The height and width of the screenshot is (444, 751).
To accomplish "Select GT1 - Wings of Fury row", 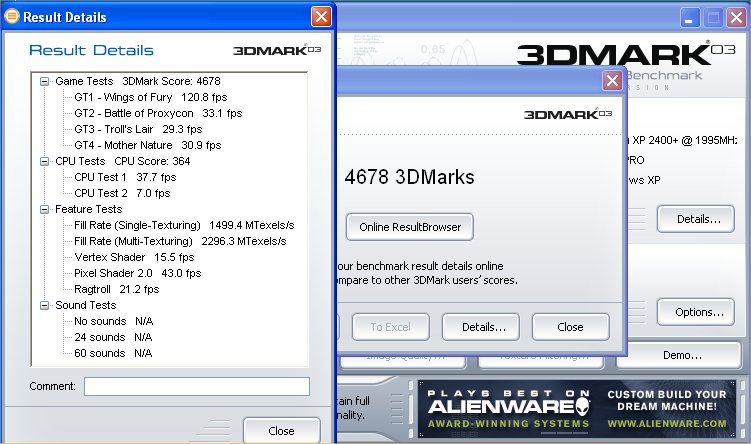I will click(x=150, y=97).
